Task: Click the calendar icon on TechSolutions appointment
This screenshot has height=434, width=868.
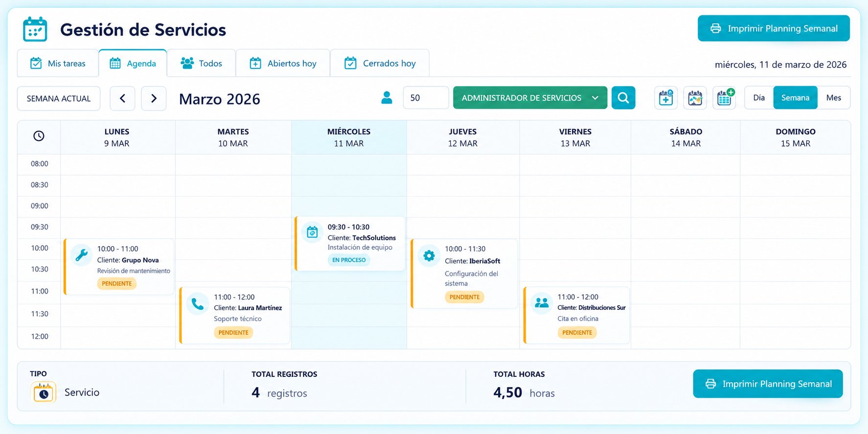Action: pos(312,232)
